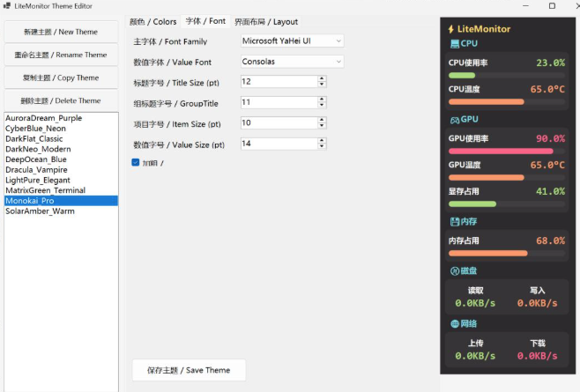
Task: Click the CPU usage progress bar
Action: [x=507, y=76]
